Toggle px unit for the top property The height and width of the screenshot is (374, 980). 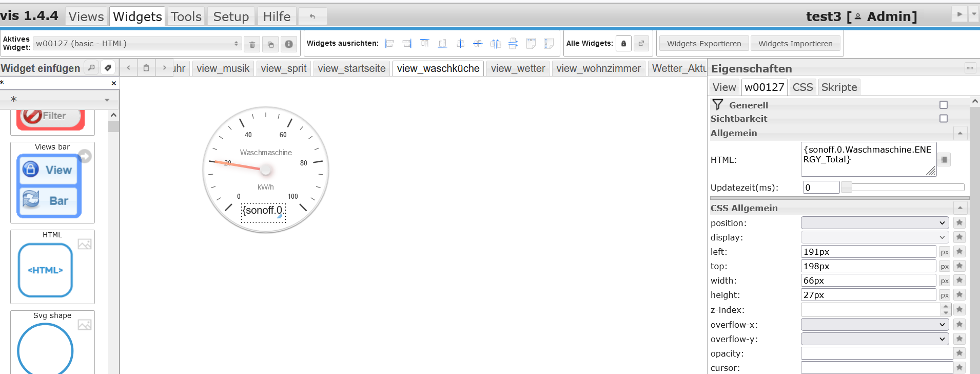(x=945, y=267)
